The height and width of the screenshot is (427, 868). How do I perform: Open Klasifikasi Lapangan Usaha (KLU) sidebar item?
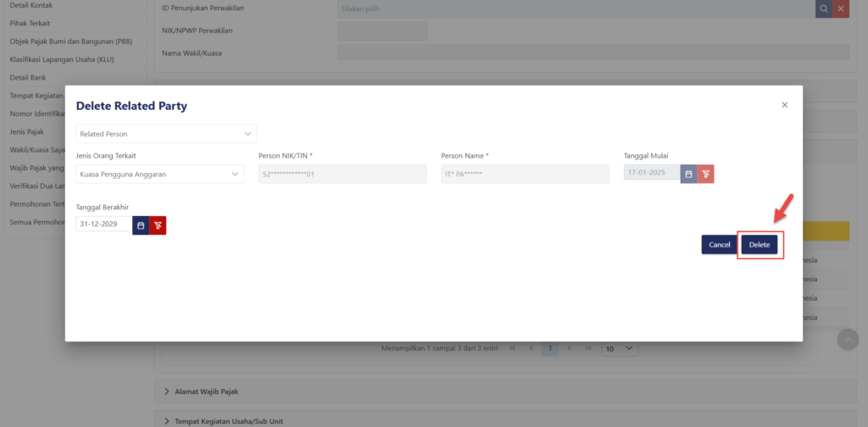click(x=61, y=59)
